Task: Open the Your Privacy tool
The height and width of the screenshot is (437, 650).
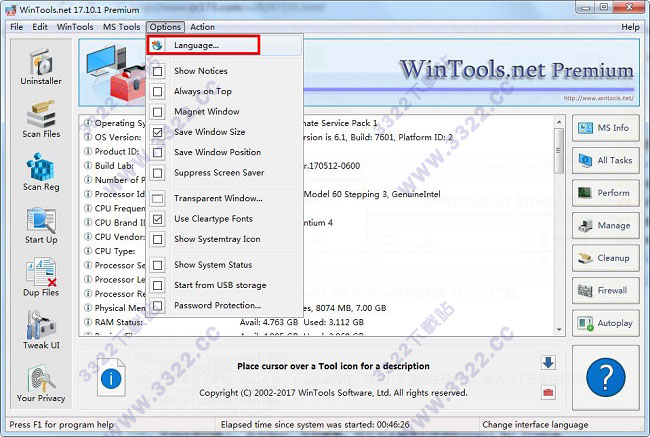Action: click(x=41, y=384)
